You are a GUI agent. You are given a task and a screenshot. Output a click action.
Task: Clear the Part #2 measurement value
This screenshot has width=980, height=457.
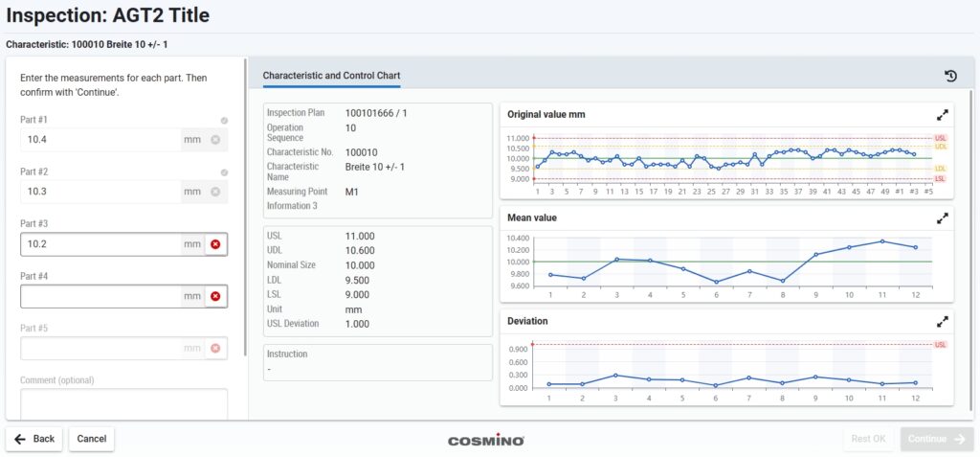(x=215, y=192)
